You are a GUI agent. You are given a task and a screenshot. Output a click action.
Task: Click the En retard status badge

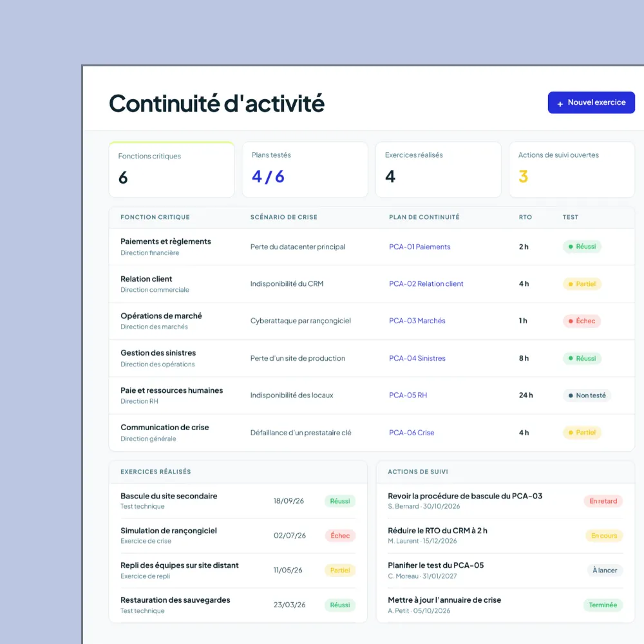click(x=603, y=501)
